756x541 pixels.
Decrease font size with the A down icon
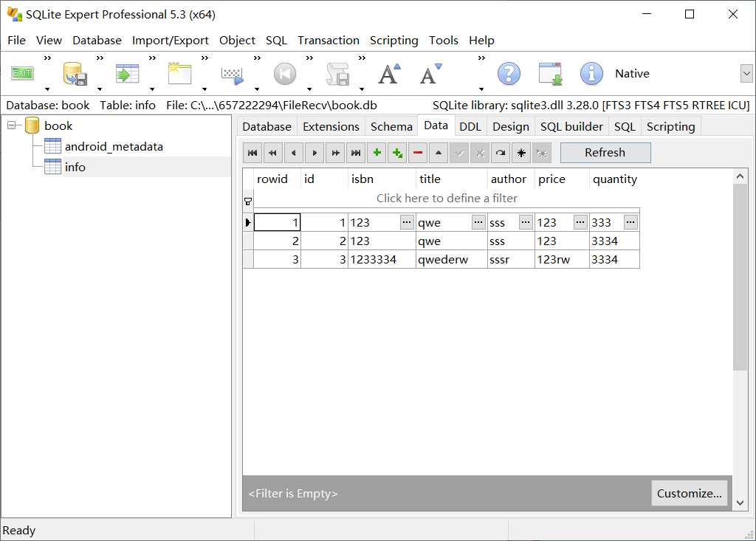click(x=430, y=74)
